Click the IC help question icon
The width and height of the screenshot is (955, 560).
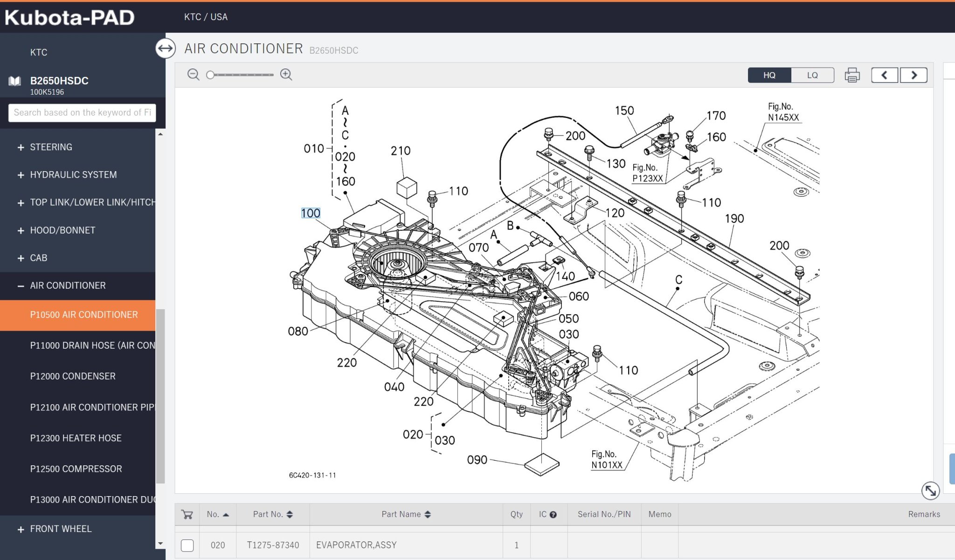553,515
